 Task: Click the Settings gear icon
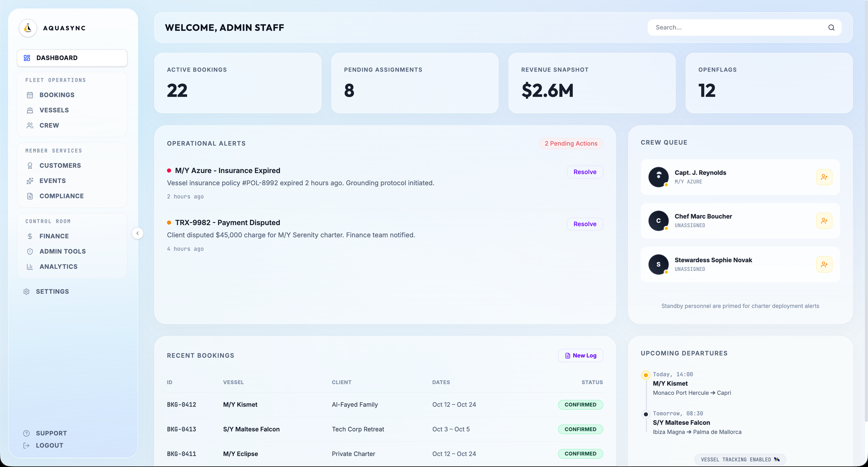point(26,292)
